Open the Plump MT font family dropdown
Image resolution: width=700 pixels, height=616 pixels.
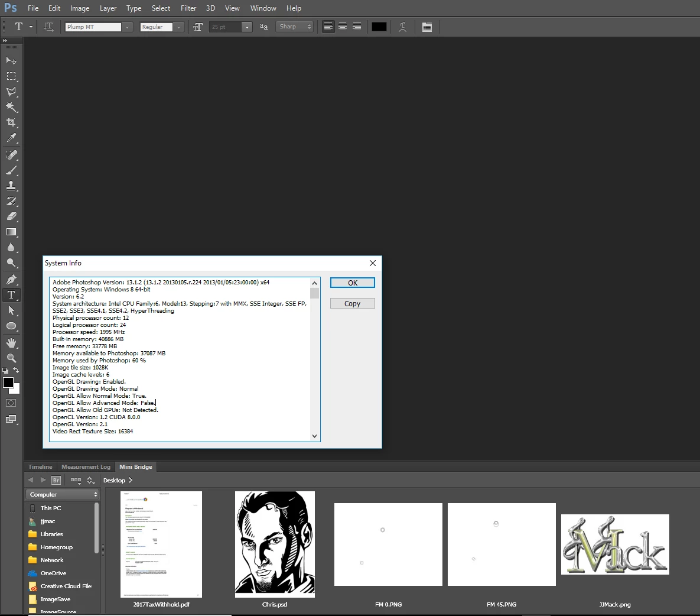(127, 27)
